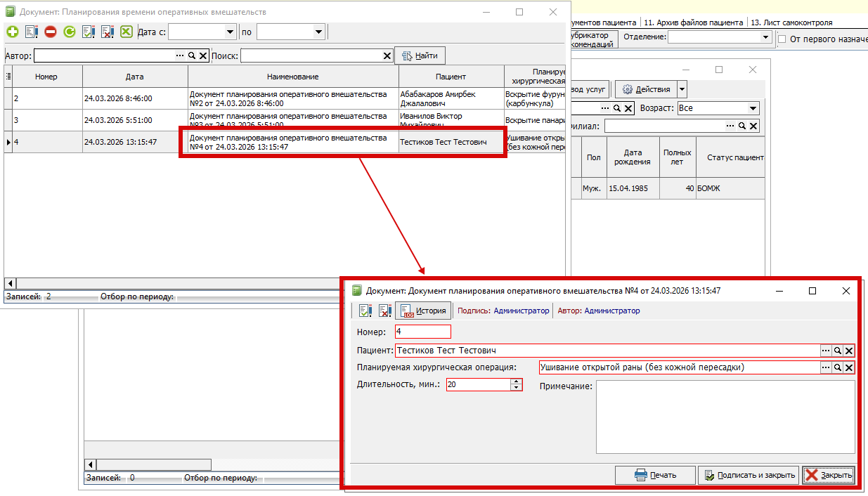Open the 'Дата с' date dropdown
This screenshot has width=868, height=496.
(x=230, y=32)
